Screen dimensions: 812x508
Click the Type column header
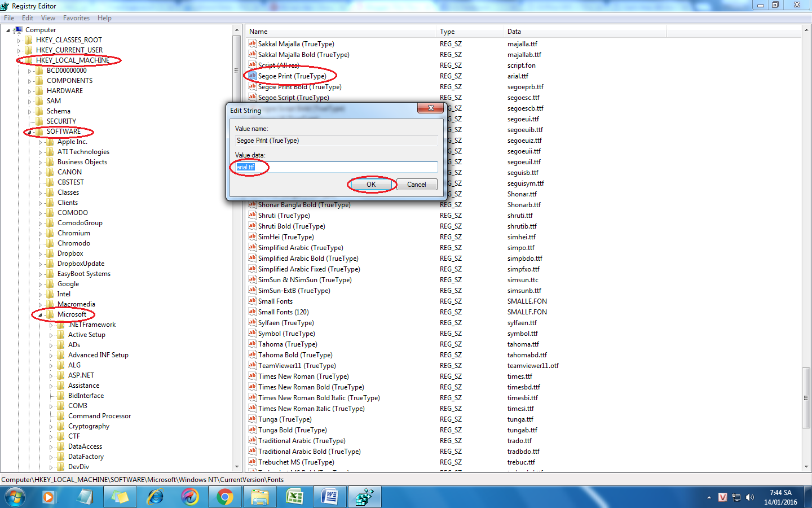click(x=470, y=32)
